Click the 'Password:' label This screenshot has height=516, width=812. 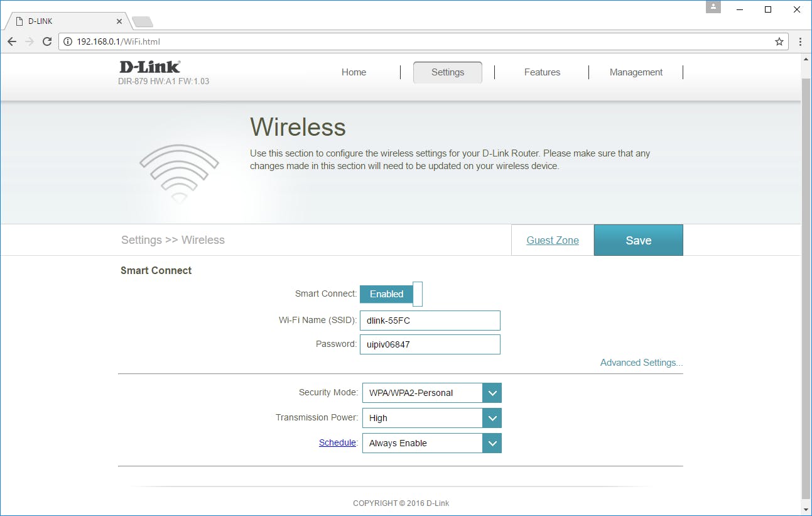point(337,344)
